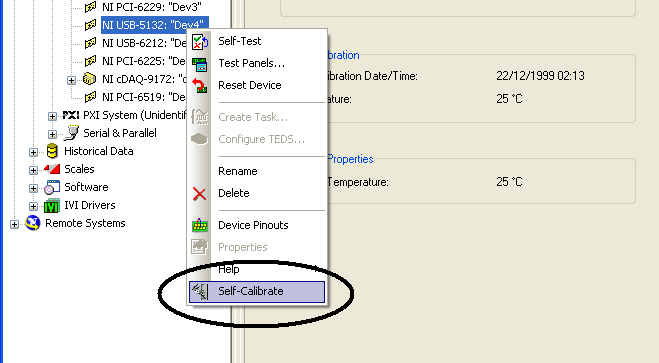Select the PXI System tree item

coord(134,116)
